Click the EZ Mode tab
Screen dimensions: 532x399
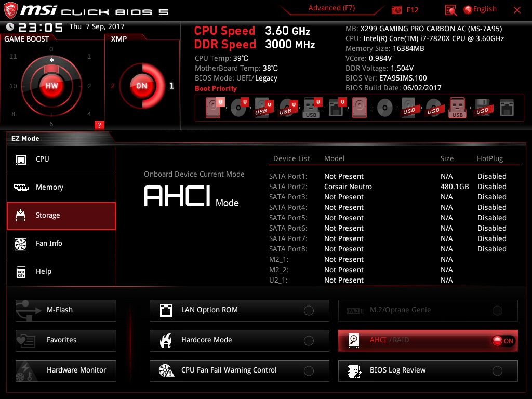pyautogui.click(x=24, y=138)
